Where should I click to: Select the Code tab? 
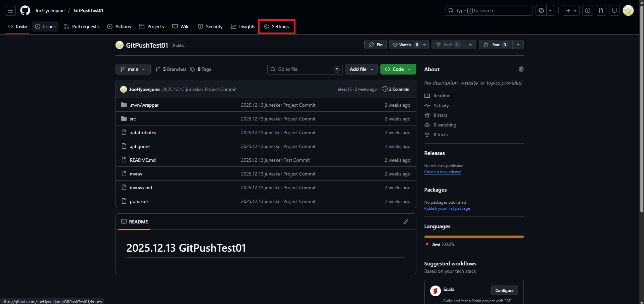(17, 27)
